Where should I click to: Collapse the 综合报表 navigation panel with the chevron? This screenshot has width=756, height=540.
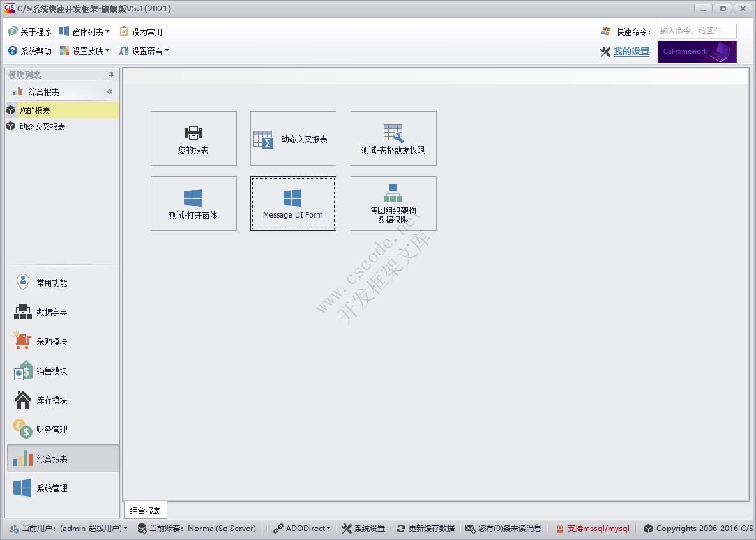[x=110, y=92]
